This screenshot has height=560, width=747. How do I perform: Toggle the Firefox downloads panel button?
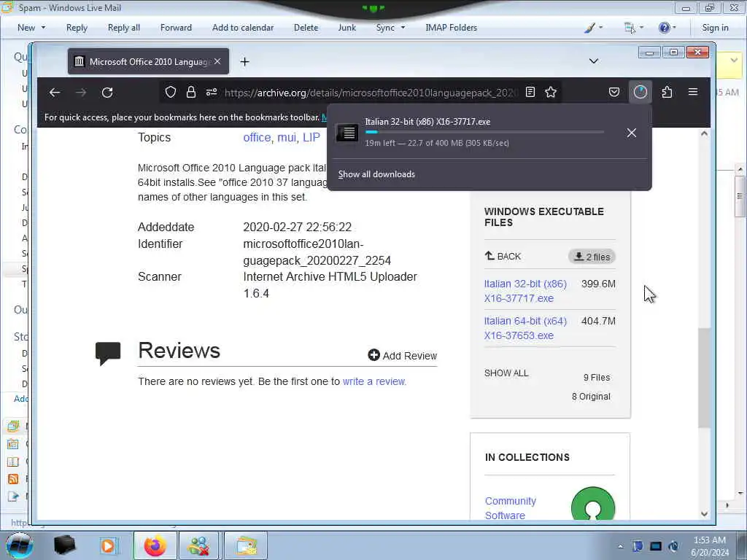640,93
